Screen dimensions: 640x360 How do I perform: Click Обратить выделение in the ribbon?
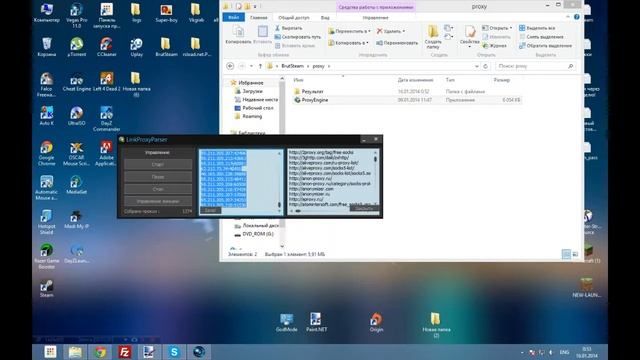point(545,46)
